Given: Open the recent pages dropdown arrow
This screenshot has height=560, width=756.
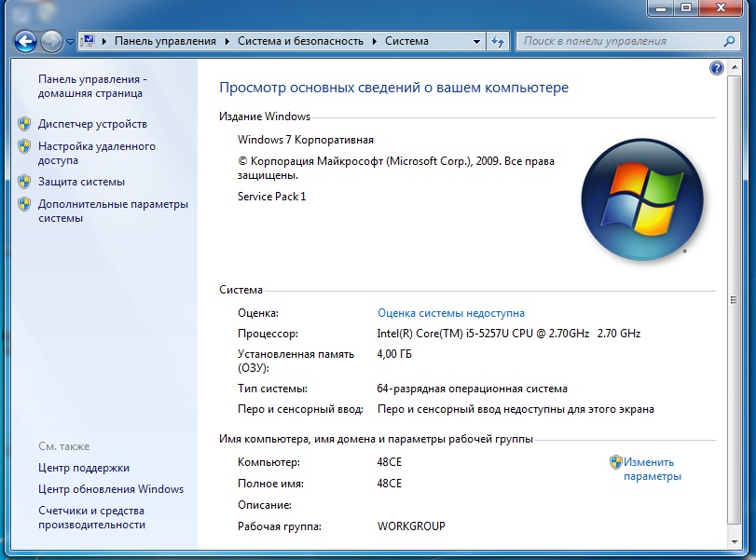Looking at the screenshot, I should 70,42.
